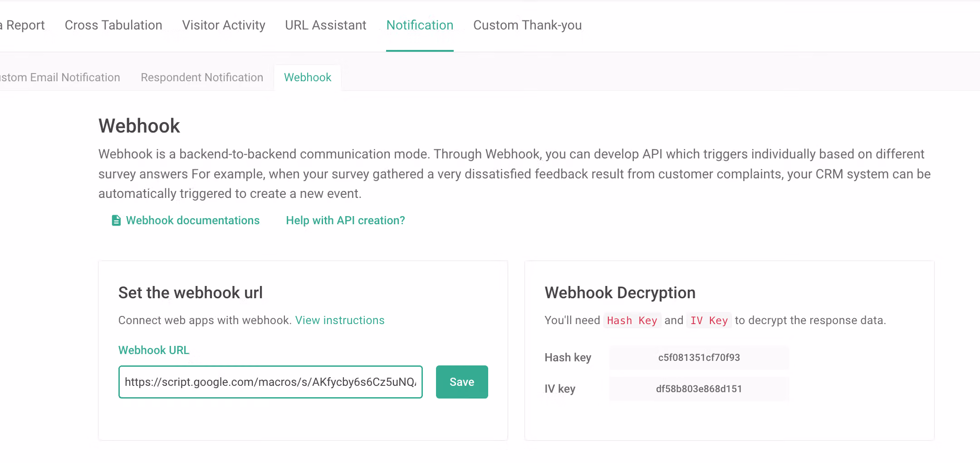Open the Custom Thank-you tab
The width and height of the screenshot is (980, 463).
[527, 25]
